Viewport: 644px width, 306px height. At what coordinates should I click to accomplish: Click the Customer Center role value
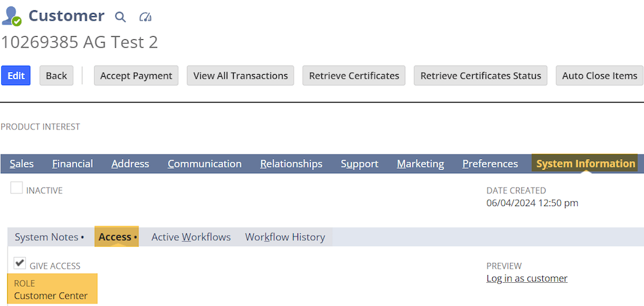click(51, 296)
